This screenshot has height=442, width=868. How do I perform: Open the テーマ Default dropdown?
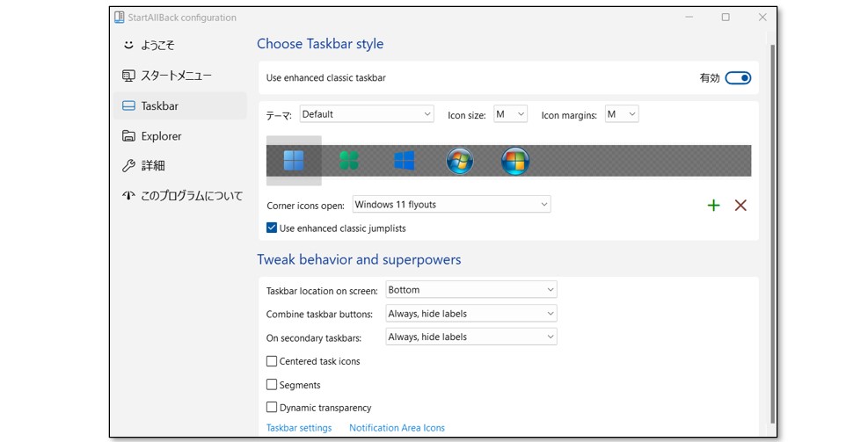click(x=367, y=114)
